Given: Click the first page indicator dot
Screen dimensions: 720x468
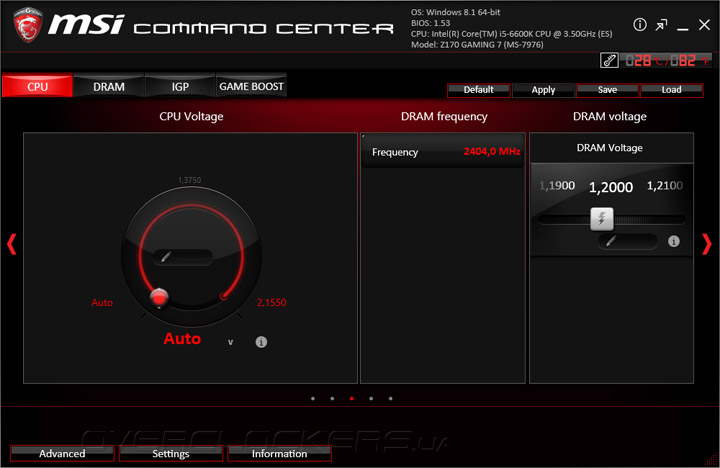Looking at the screenshot, I should [313, 399].
